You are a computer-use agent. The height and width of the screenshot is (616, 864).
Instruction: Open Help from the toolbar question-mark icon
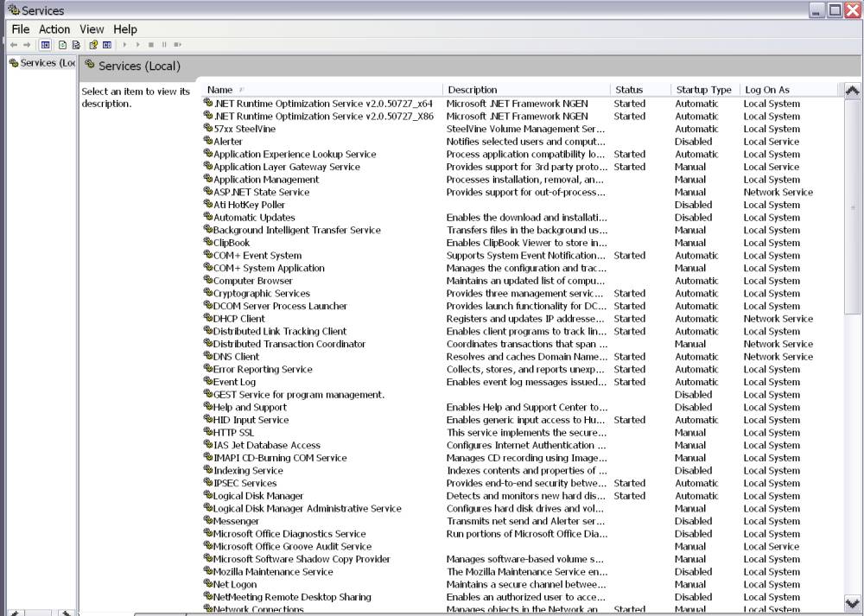[x=93, y=45]
